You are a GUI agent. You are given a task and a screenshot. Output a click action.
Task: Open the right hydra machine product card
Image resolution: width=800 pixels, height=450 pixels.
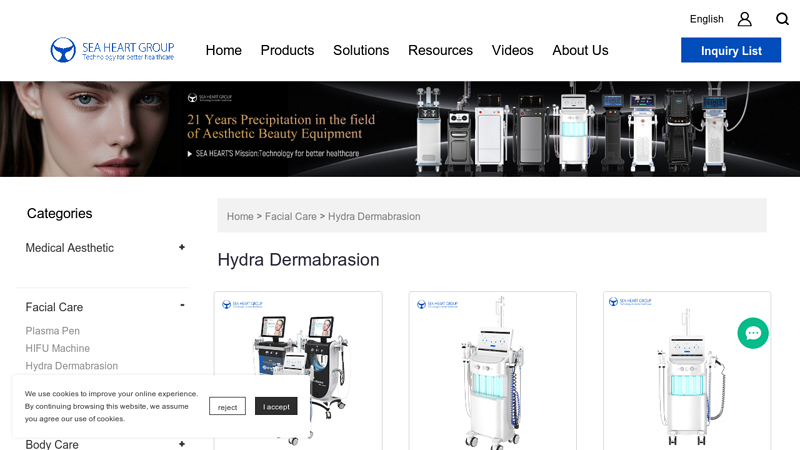pos(687,371)
